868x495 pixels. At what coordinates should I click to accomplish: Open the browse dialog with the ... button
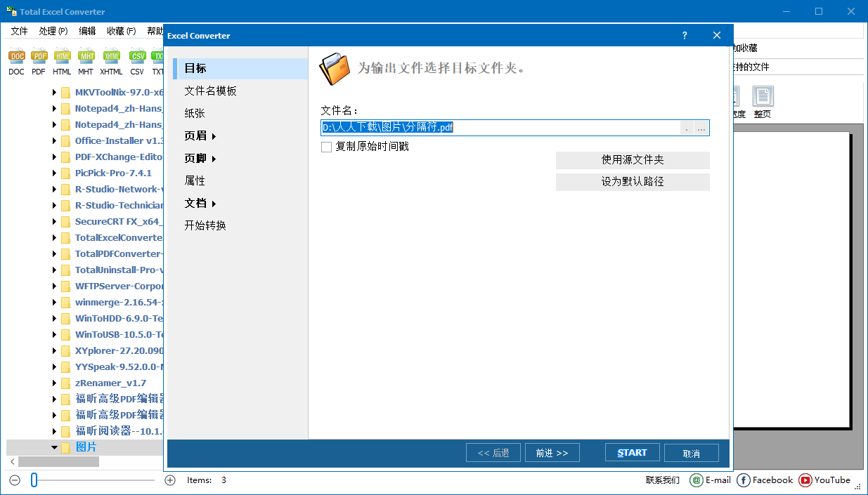click(701, 127)
